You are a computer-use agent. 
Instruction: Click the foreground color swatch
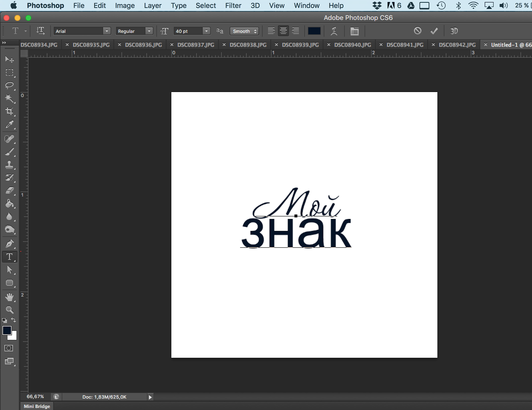tap(7, 330)
